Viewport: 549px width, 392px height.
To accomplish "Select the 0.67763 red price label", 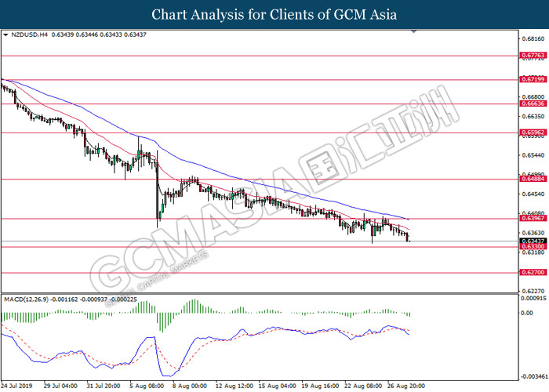I will click(x=533, y=56).
